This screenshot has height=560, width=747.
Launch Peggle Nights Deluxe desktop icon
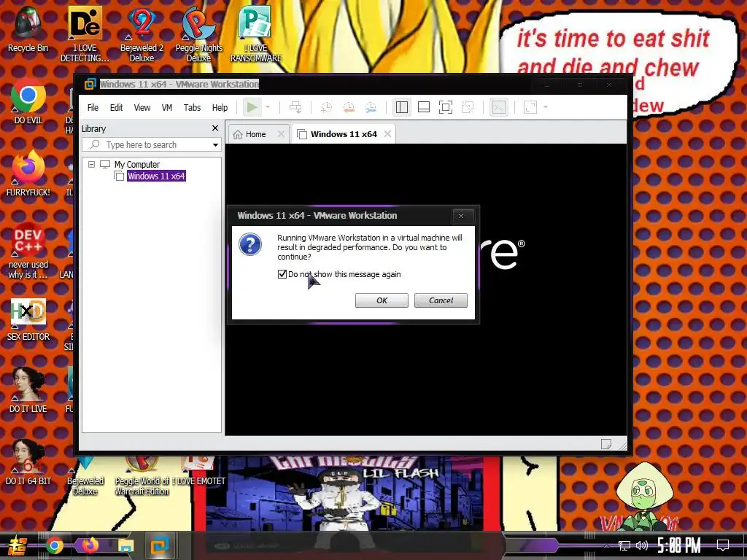(x=198, y=34)
